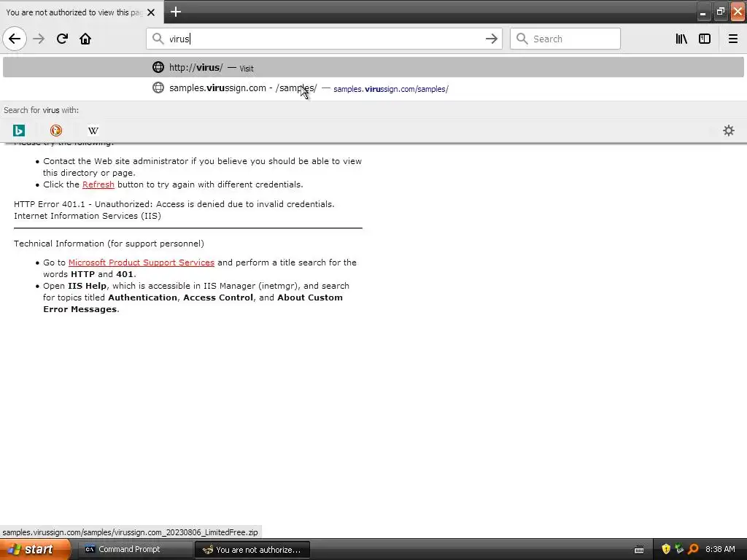Viewport: 747px width, 560px height.
Task: Go back with the back arrow button
Action: (x=15, y=39)
